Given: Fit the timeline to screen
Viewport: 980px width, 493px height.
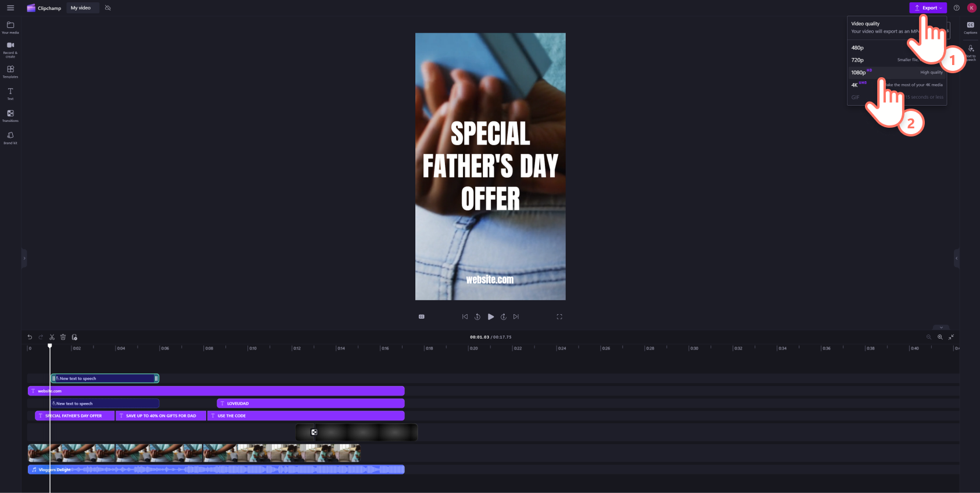Looking at the screenshot, I should click(952, 337).
